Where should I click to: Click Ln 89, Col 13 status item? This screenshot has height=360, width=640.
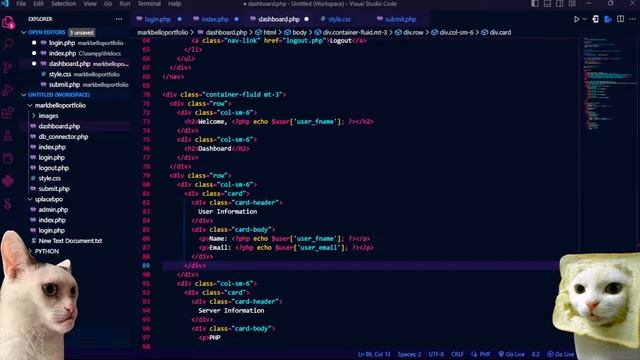tap(374, 354)
